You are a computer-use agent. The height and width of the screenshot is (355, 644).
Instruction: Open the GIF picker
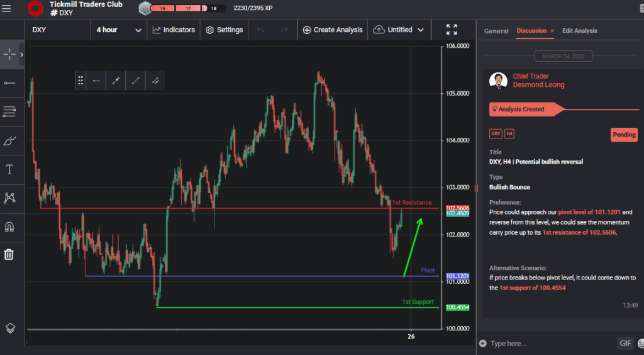coord(625,344)
